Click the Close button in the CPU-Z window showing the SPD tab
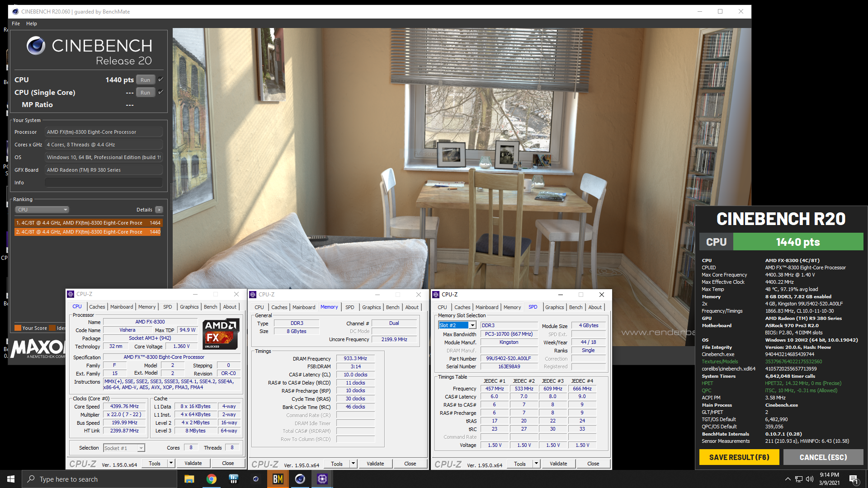868x488 pixels. pyautogui.click(x=593, y=464)
